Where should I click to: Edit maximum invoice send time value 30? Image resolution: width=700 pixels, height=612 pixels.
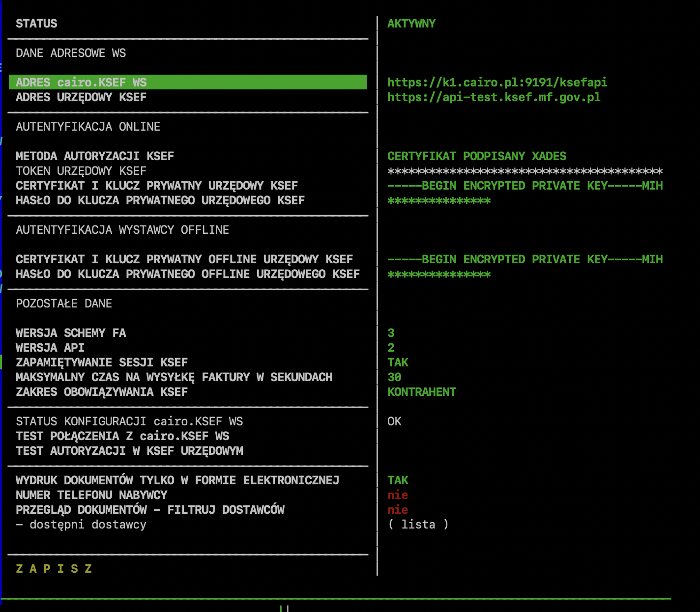point(394,377)
